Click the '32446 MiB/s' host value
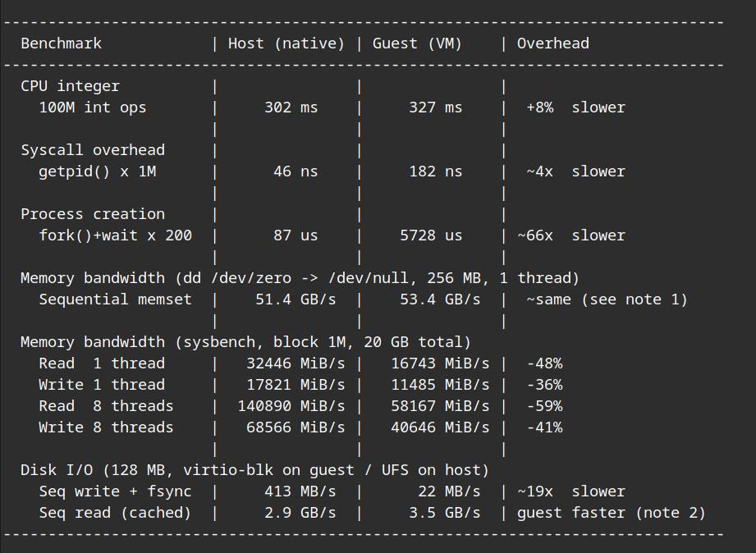 click(296, 363)
